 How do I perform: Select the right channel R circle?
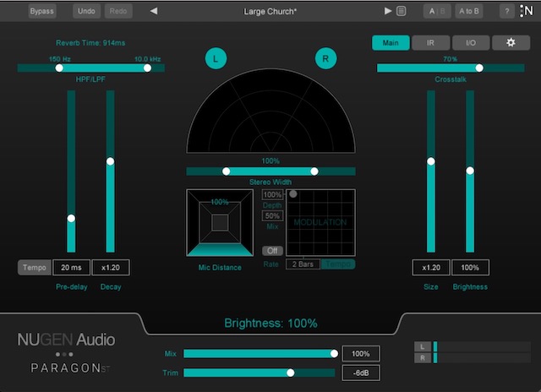click(326, 58)
